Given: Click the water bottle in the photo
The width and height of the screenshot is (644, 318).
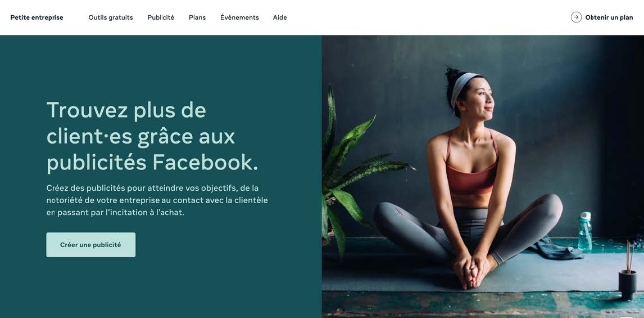Looking at the screenshot, I should pyautogui.click(x=585, y=231).
